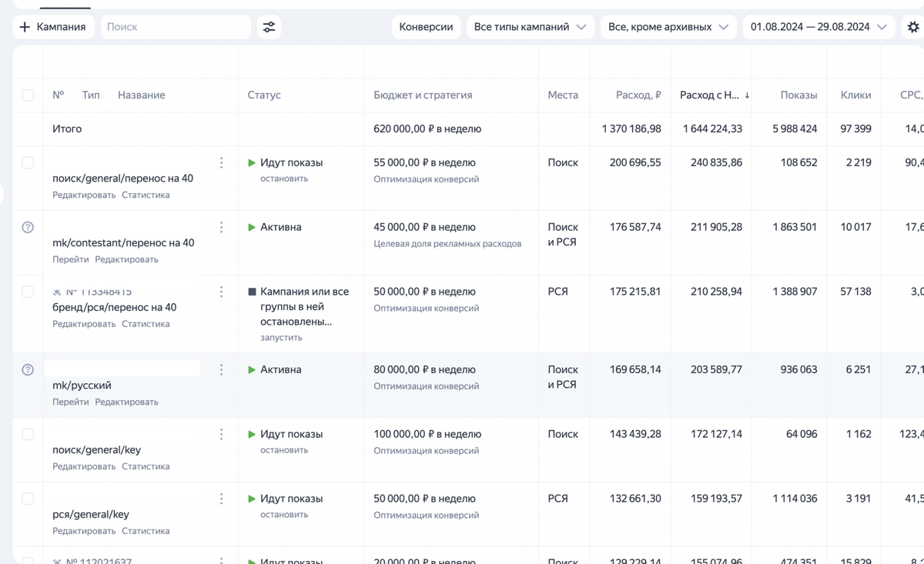Select checkbox for поиск/general/перенос на 40

(x=28, y=163)
